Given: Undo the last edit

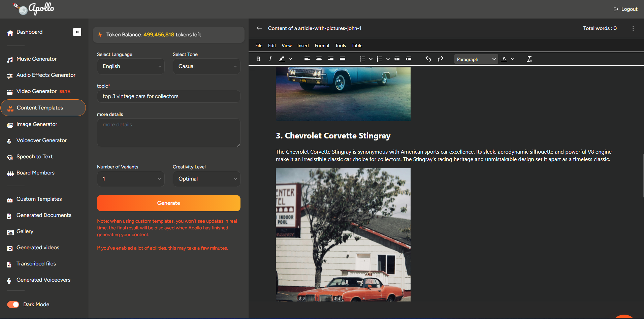Looking at the screenshot, I should (x=428, y=59).
